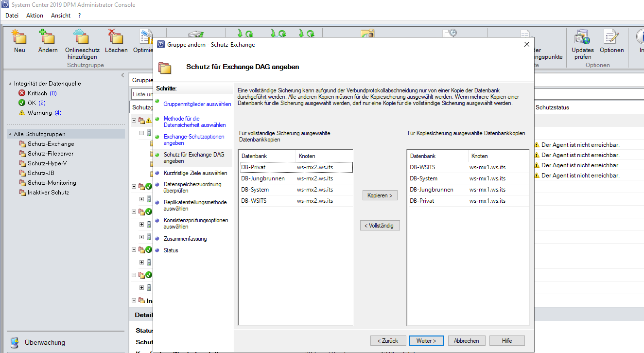
Task: Open the Optionen toolbar icon
Action: point(611,36)
